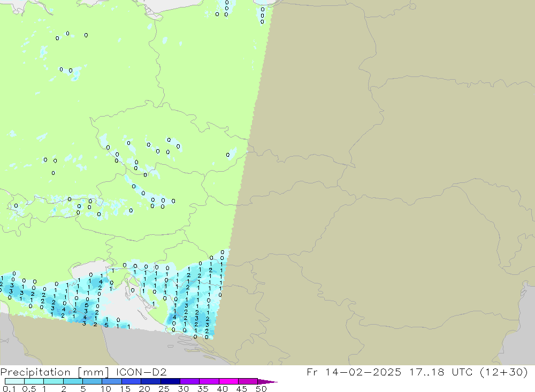Pick the 15–20 mm legend swatch
The height and width of the screenshot is (392, 535).
(x=131, y=381)
